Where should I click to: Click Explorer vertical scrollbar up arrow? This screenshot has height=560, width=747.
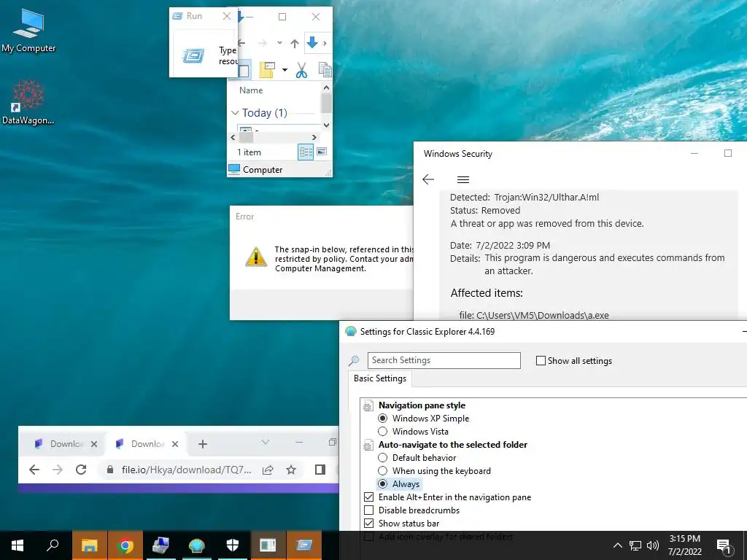(x=326, y=87)
